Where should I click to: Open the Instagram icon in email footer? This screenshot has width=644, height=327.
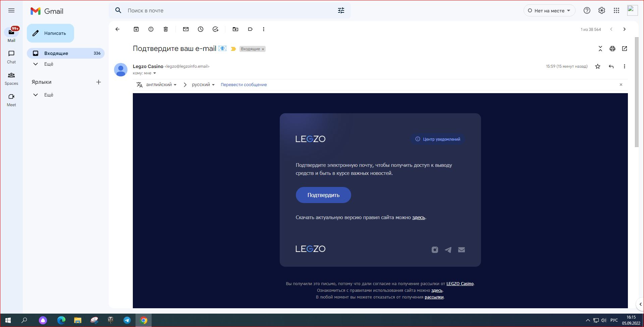(435, 250)
